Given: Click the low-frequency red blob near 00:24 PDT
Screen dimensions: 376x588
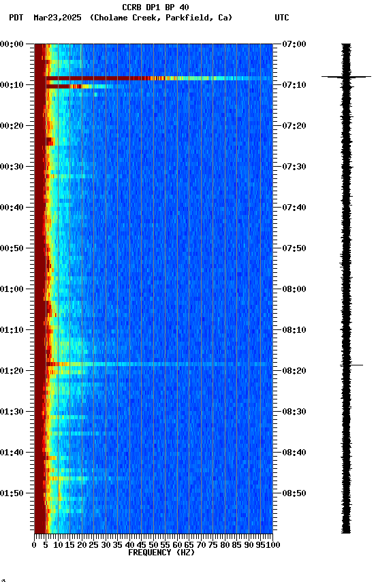Looking at the screenshot, I should click(50, 142).
